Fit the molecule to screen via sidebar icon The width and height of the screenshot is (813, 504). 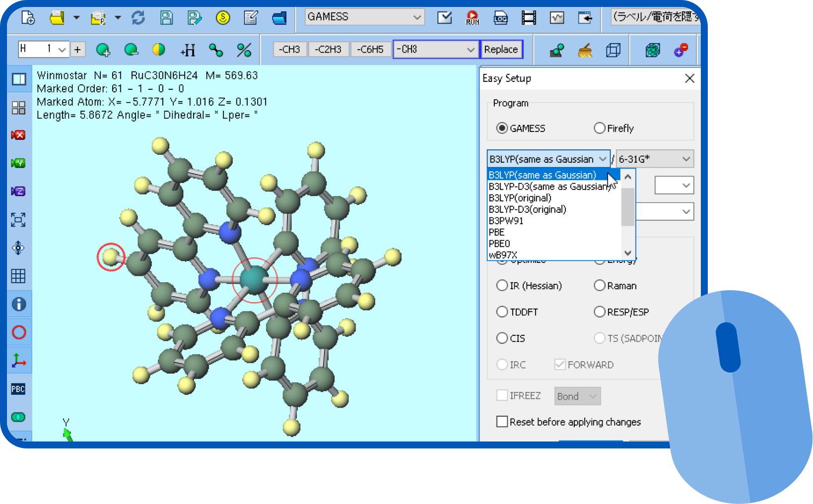click(18, 220)
